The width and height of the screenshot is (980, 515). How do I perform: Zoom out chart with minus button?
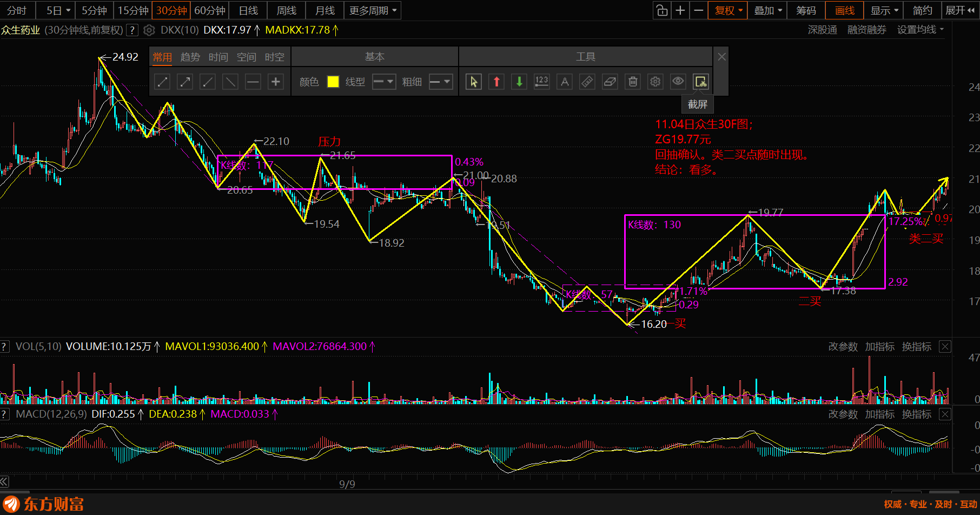699,10
